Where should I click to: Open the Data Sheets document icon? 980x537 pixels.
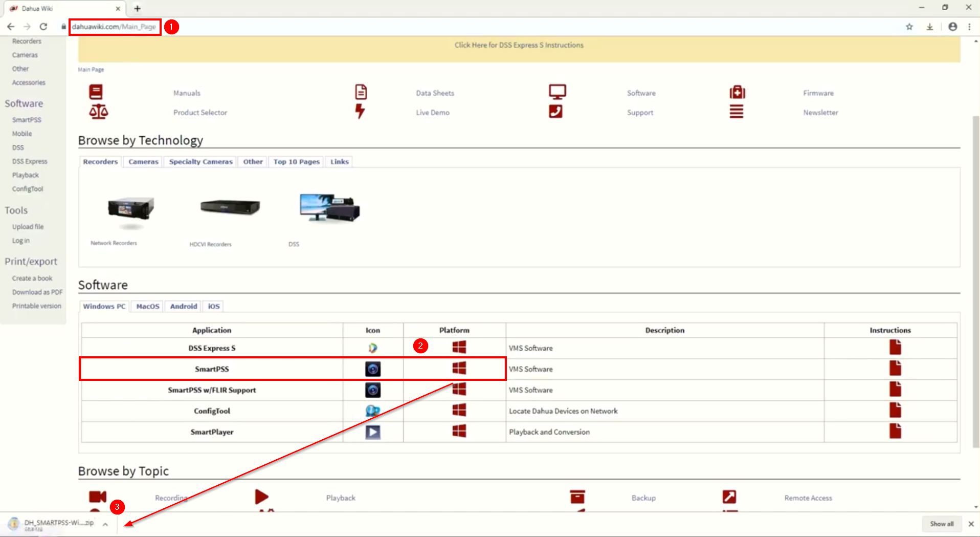[x=361, y=92]
